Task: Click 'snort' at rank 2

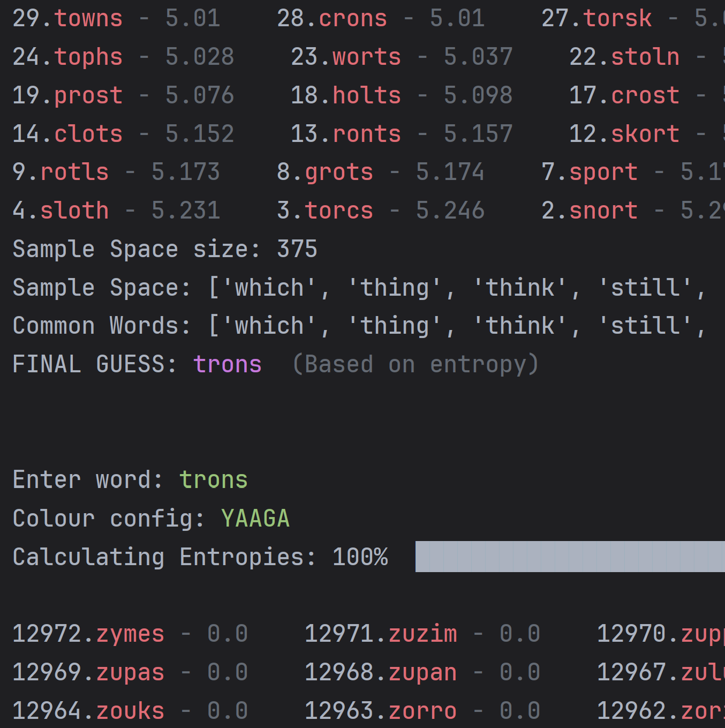Action: (603, 210)
